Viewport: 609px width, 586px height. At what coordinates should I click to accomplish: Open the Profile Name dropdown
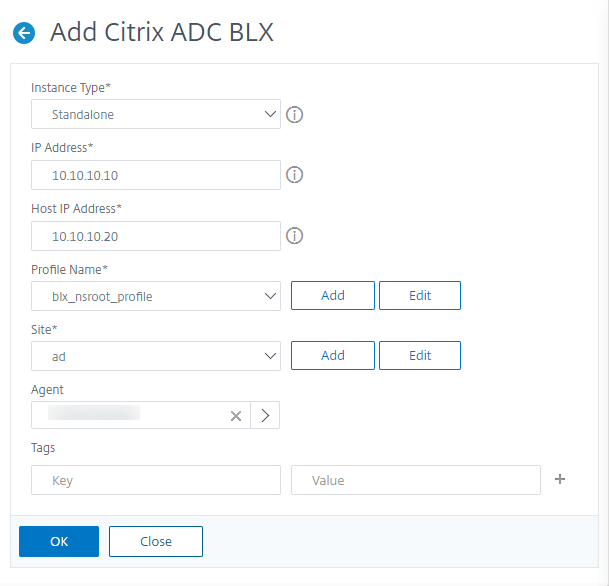(156, 296)
